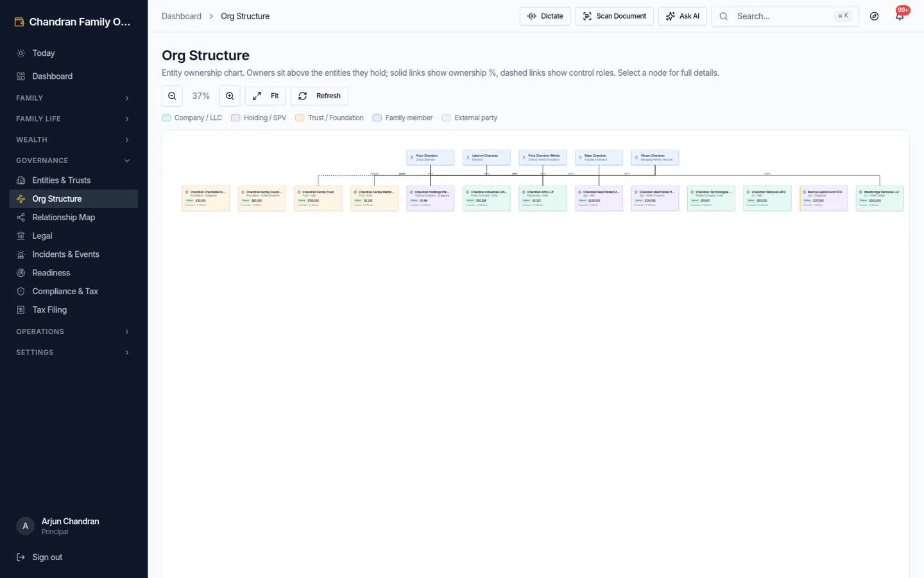
Task: Click the Dictate button
Action: point(545,16)
